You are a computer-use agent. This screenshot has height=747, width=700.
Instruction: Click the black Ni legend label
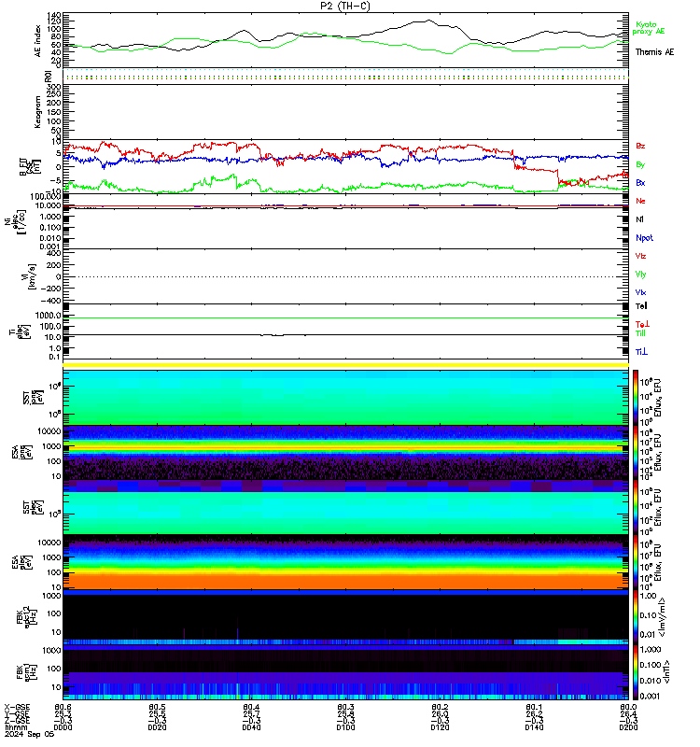click(639, 219)
